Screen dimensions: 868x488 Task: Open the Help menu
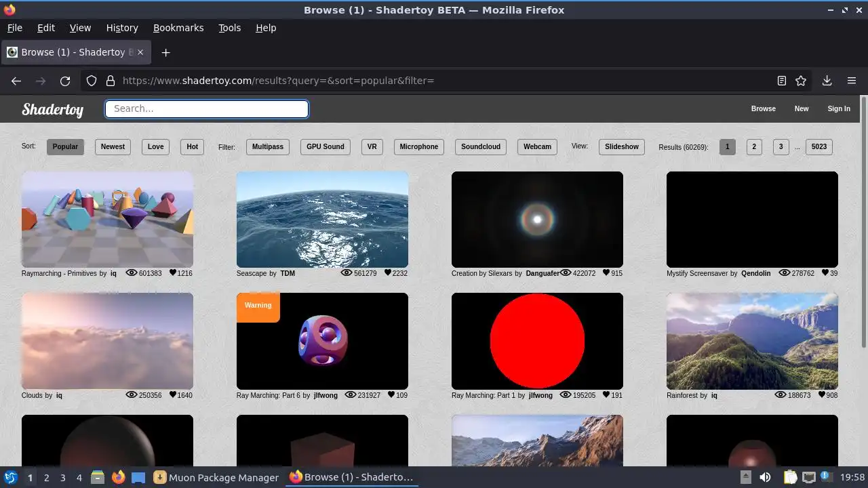tap(266, 28)
